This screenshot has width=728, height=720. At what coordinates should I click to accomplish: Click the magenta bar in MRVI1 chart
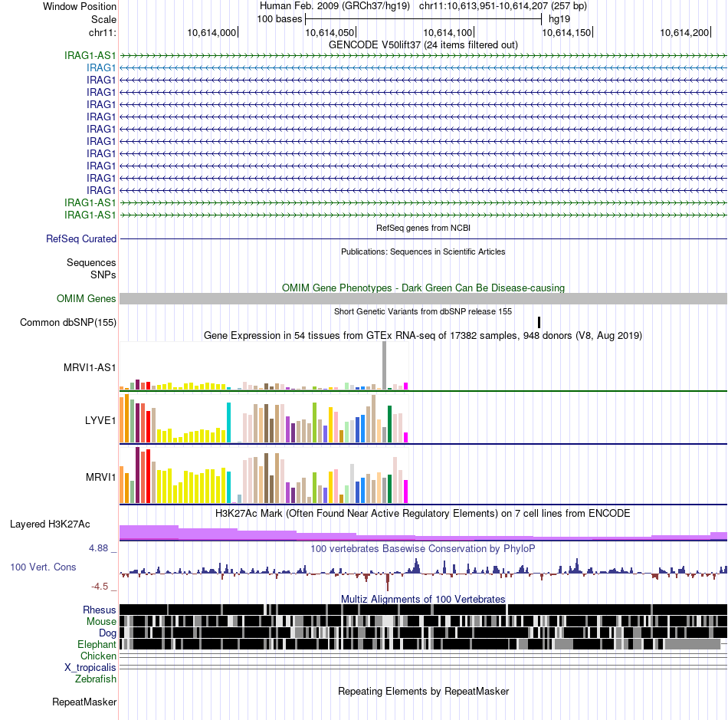(405, 492)
